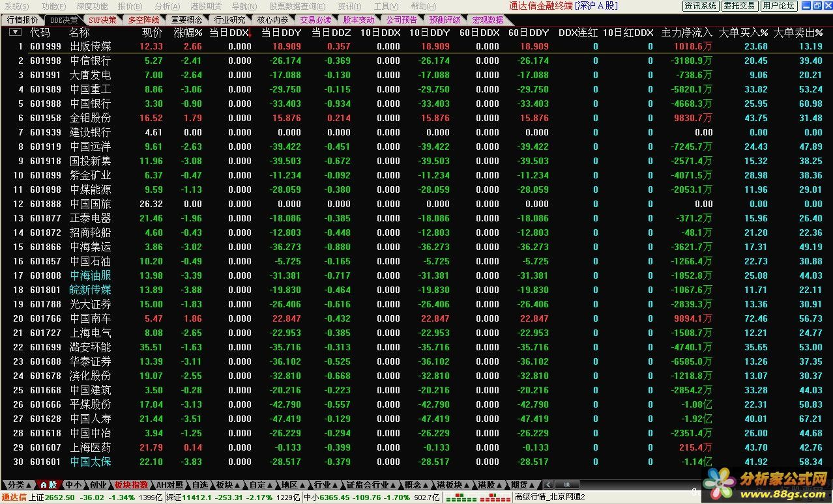Switch to the 宏观数据 tab
This screenshot has height=504, width=833.
tap(488, 20)
